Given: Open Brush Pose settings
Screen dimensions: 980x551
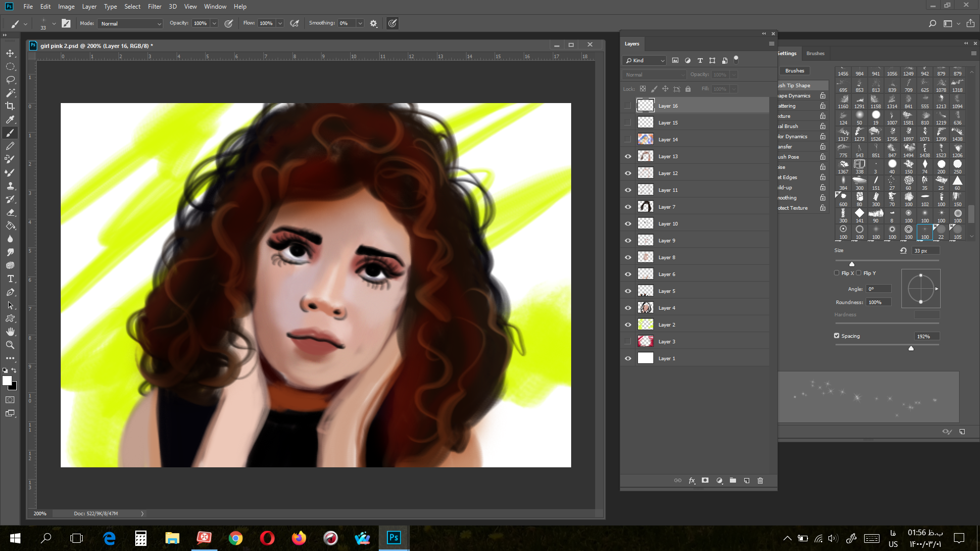Looking at the screenshot, I should click(x=789, y=157).
